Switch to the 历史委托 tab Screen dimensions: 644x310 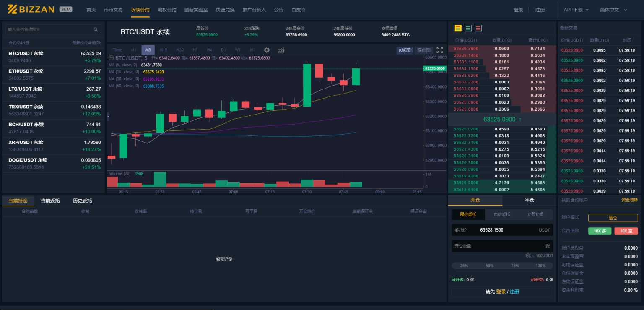(x=82, y=201)
